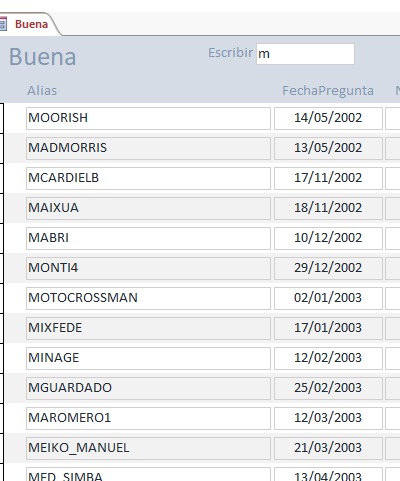The height and width of the screenshot is (481, 400).
Task: Click the MCARDIELB alias field
Action: click(x=148, y=178)
